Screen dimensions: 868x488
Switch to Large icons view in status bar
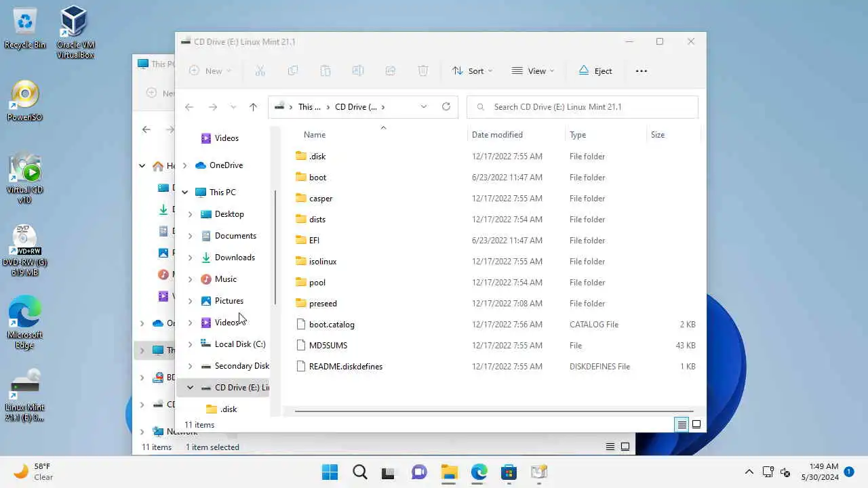pyautogui.click(x=696, y=424)
